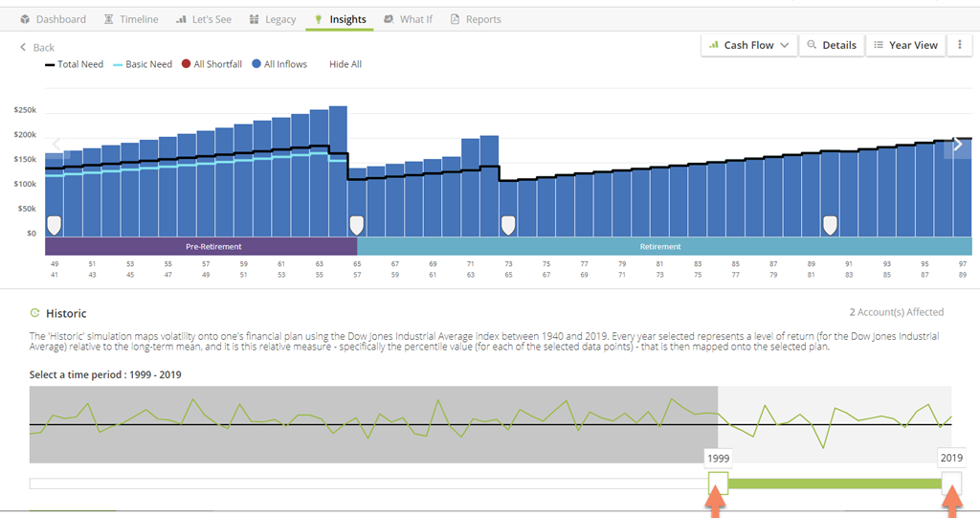Click Hide All in chart legend
Viewport: 980px width, 518px height.
pyautogui.click(x=345, y=64)
